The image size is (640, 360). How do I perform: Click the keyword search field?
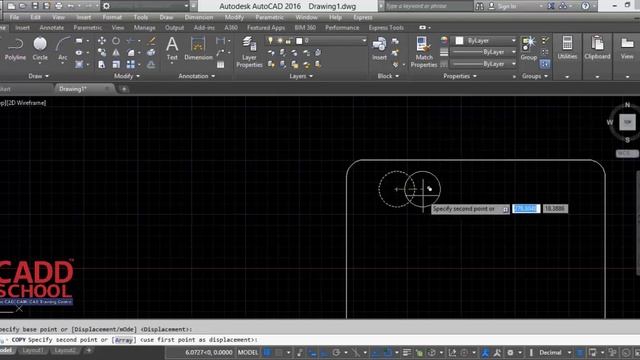[x=428, y=6]
